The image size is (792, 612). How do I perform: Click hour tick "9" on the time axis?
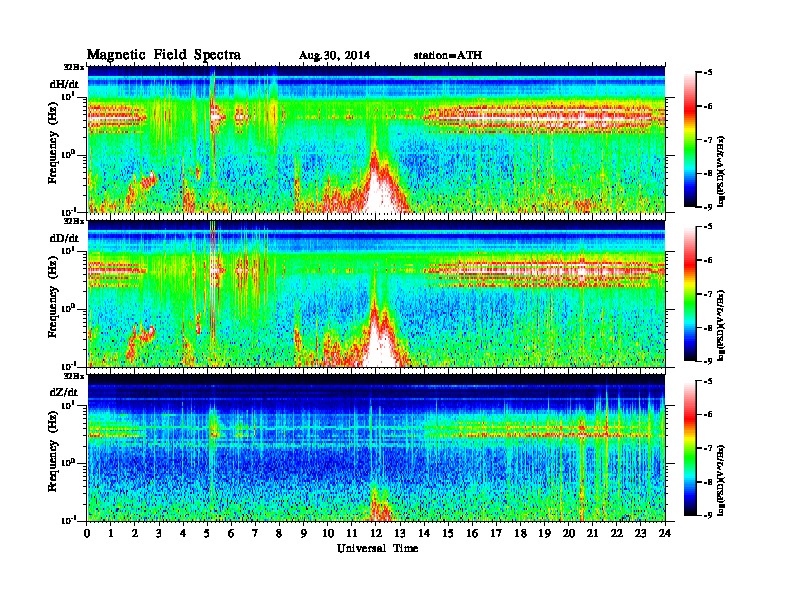(x=304, y=533)
